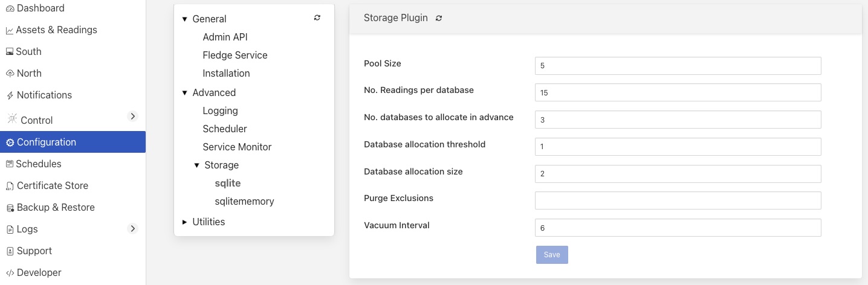Click the Notifications bolt icon

click(10, 95)
